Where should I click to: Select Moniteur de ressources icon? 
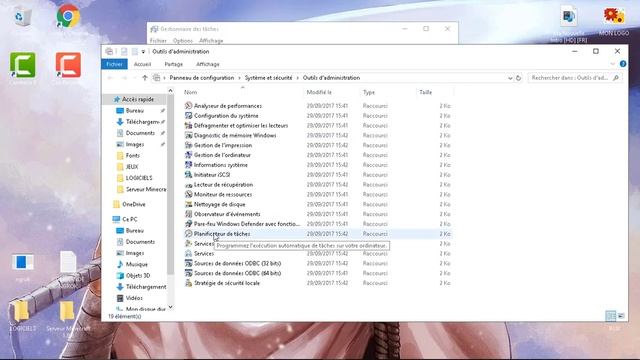(x=188, y=194)
